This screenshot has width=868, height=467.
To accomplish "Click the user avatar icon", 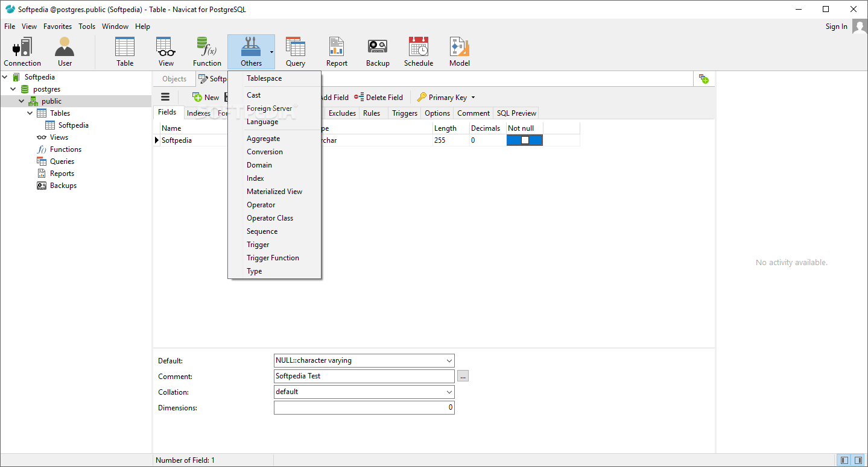I will (x=860, y=27).
